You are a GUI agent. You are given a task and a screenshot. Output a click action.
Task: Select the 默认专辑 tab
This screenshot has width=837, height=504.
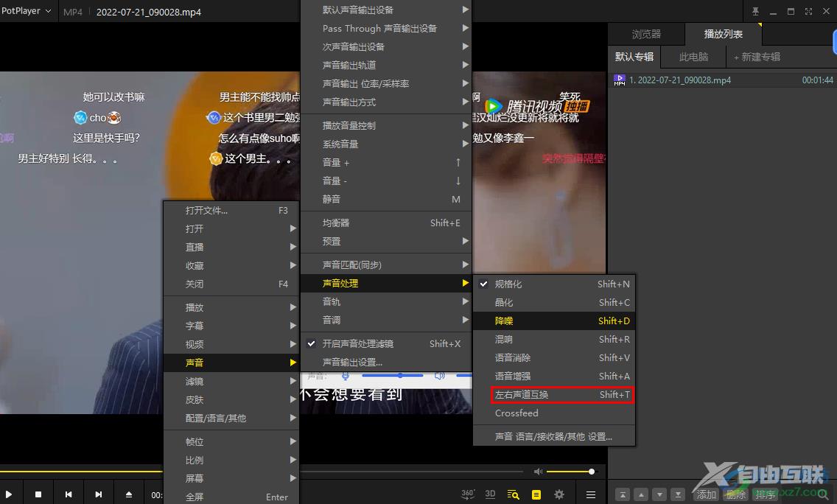pyautogui.click(x=634, y=57)
